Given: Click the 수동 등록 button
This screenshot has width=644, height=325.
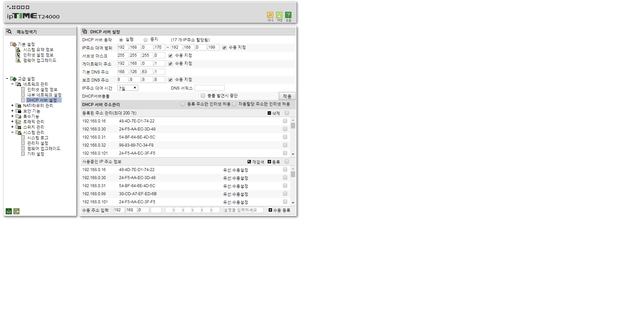Looking at the screenshot, I should point(279,210).
